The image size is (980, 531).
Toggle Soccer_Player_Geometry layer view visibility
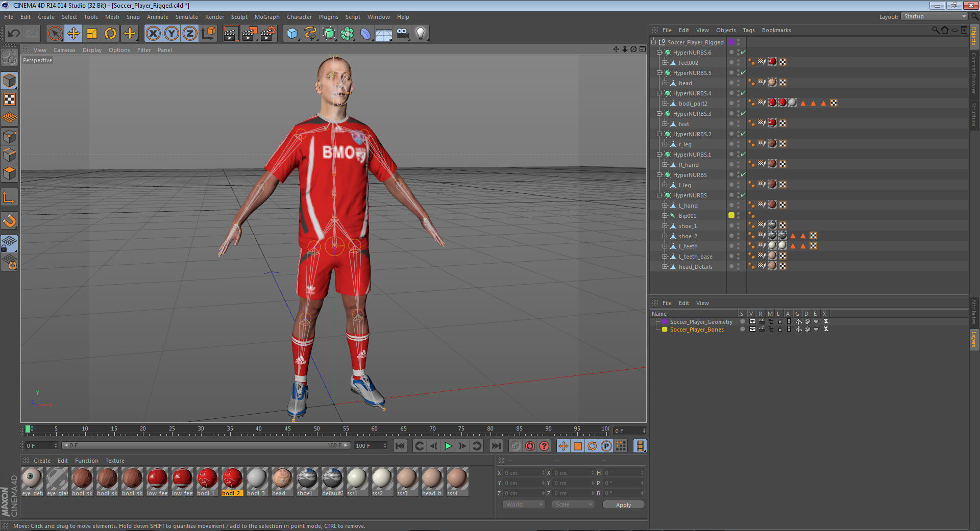coord(752,322)
